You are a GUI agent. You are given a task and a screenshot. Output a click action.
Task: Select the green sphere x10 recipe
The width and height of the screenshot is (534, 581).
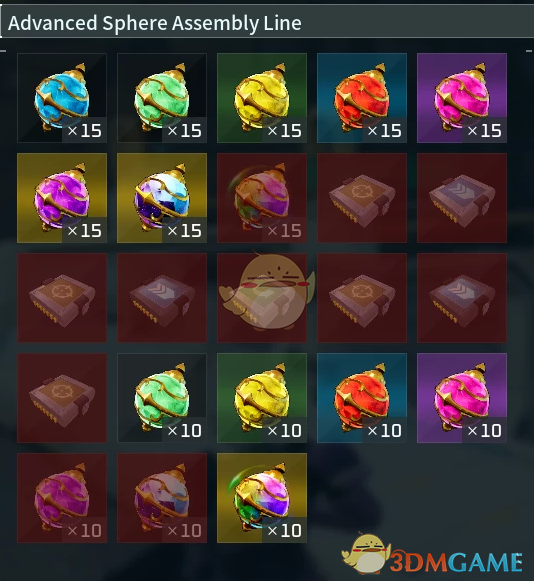[162, 398]
